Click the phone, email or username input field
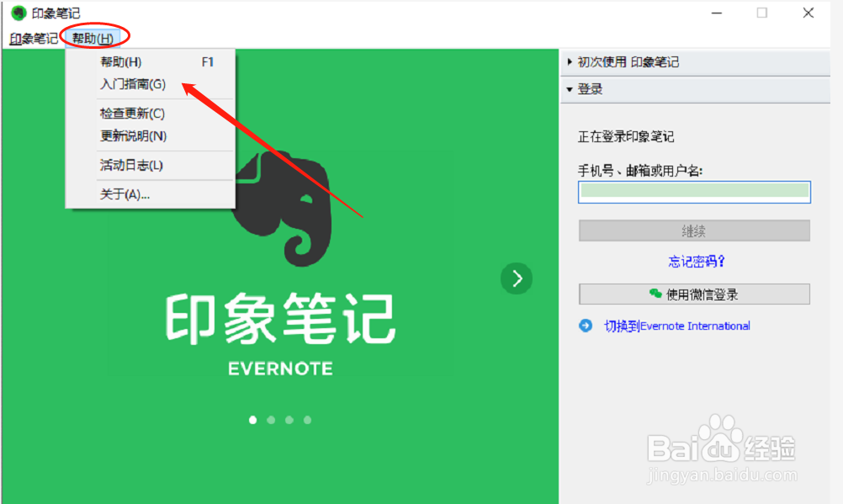The height and width of the screenshot is (504, 843). point(694,192)
